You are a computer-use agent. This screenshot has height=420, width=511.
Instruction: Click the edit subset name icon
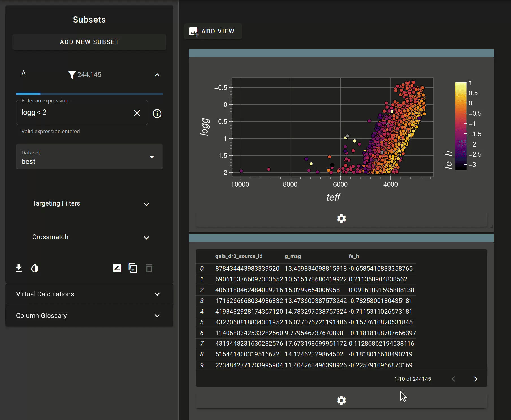pos(117,268)
